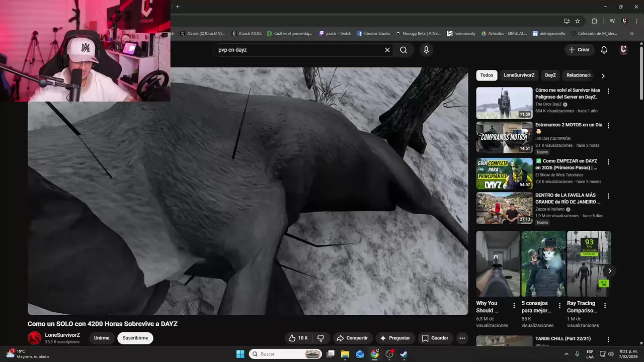Open options menu for '5 consejos para mejor' short

point(559,306)
